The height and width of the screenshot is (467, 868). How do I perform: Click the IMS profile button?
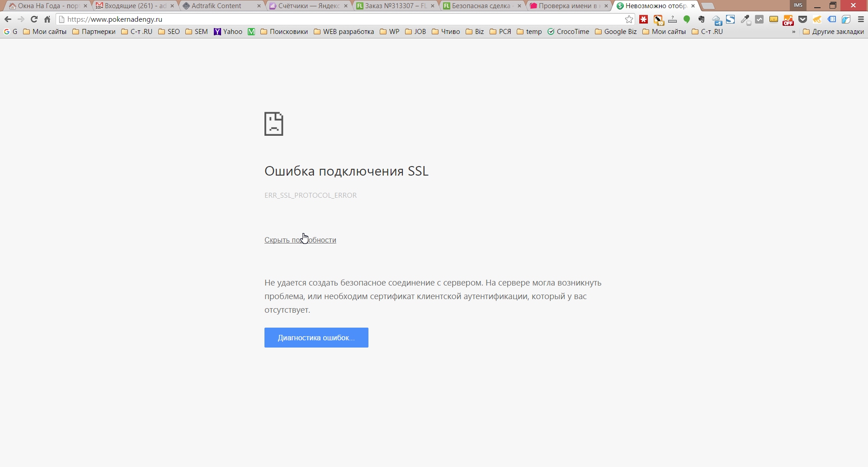pyautogui.click(x=798, y=5)
